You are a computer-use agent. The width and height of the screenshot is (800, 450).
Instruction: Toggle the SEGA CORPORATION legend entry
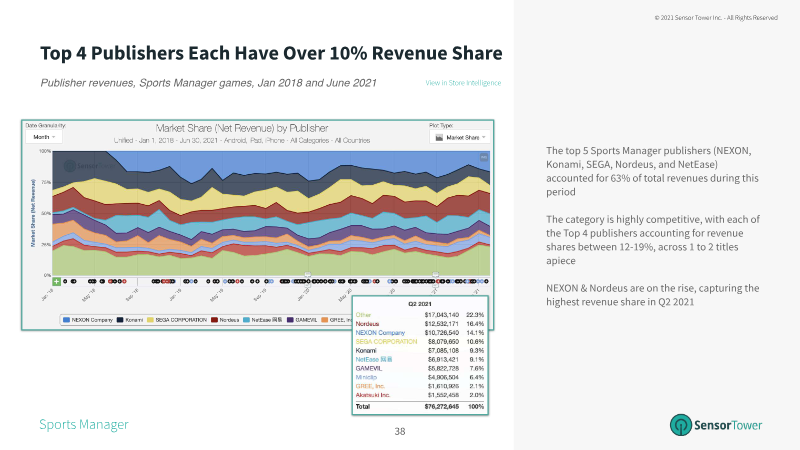point(177,320)
